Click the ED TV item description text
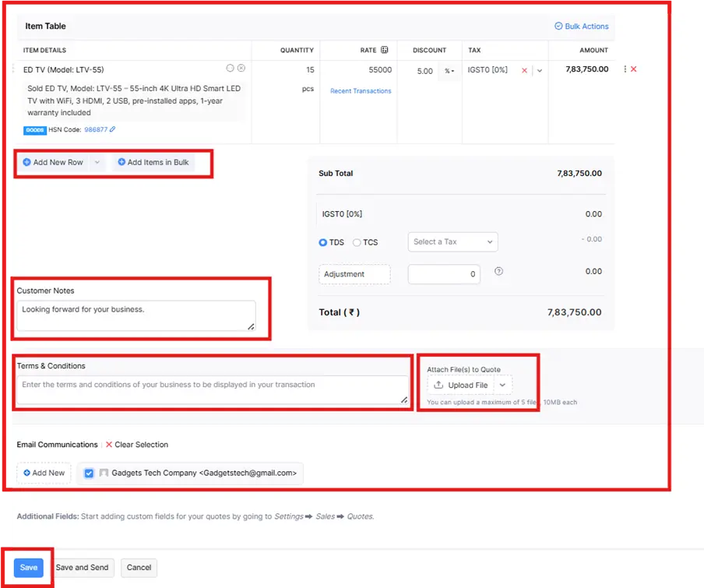The height and width of the screenshot is (588, 704). (134, 100)
